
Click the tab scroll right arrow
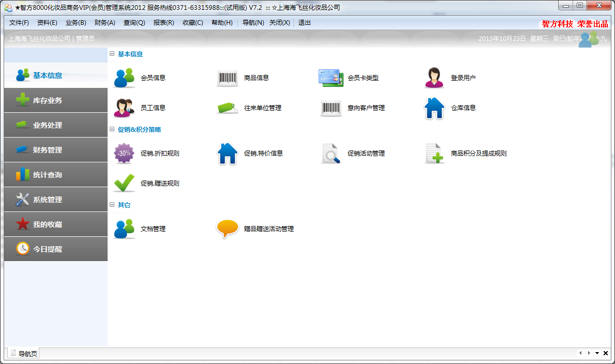coord(589,353)
